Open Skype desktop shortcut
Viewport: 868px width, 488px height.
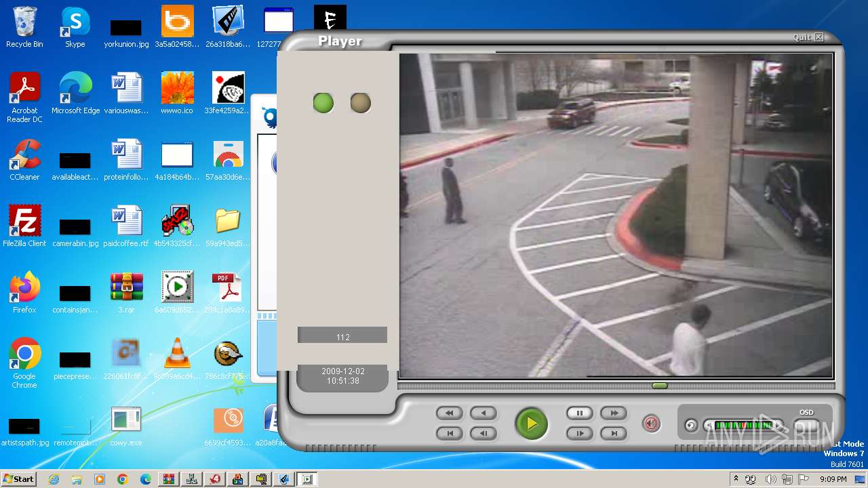(75, 27)
